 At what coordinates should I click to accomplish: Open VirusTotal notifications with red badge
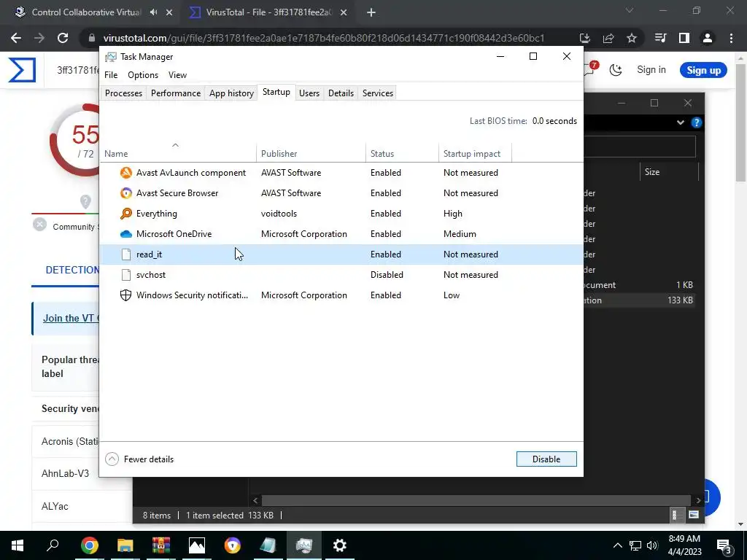coord(590,69)
